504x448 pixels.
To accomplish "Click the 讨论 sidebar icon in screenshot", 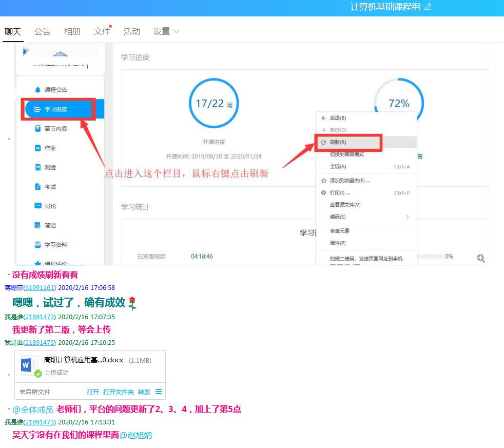I will click(37, 206).
